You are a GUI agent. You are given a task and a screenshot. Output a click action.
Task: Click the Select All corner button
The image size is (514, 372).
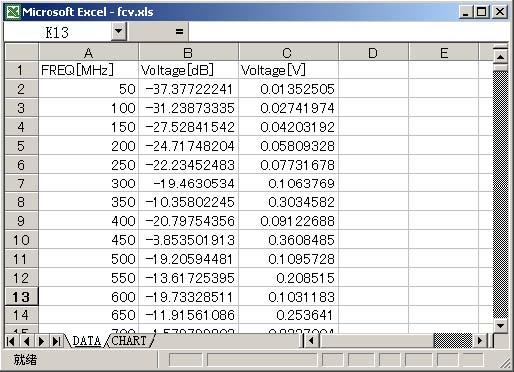pos(22,53)
